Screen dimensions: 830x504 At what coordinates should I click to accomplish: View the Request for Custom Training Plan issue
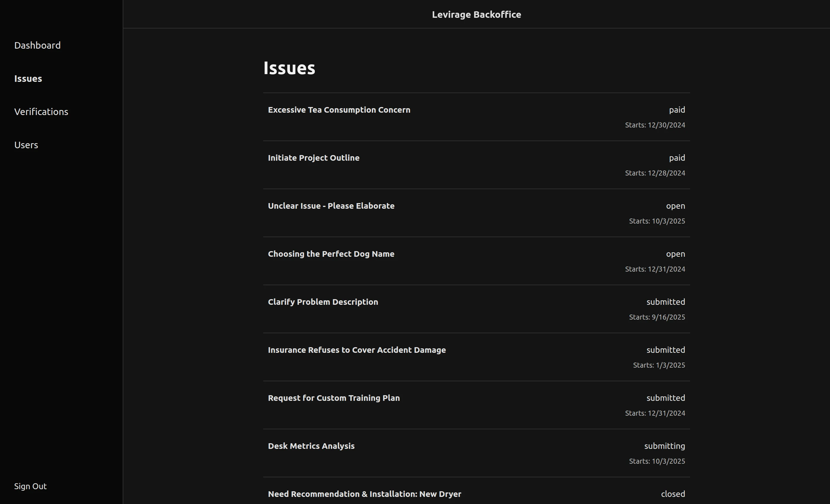pos(333,398)
